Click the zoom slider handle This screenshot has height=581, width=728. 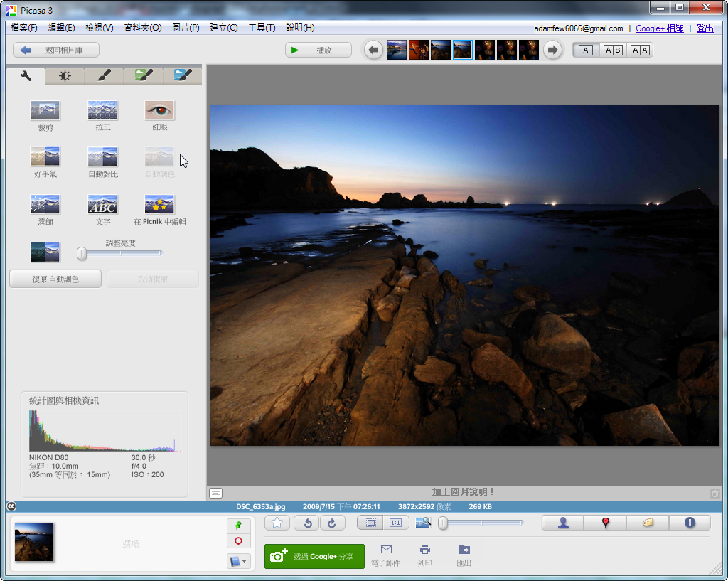pyautogui.click(x=443, y=523)
